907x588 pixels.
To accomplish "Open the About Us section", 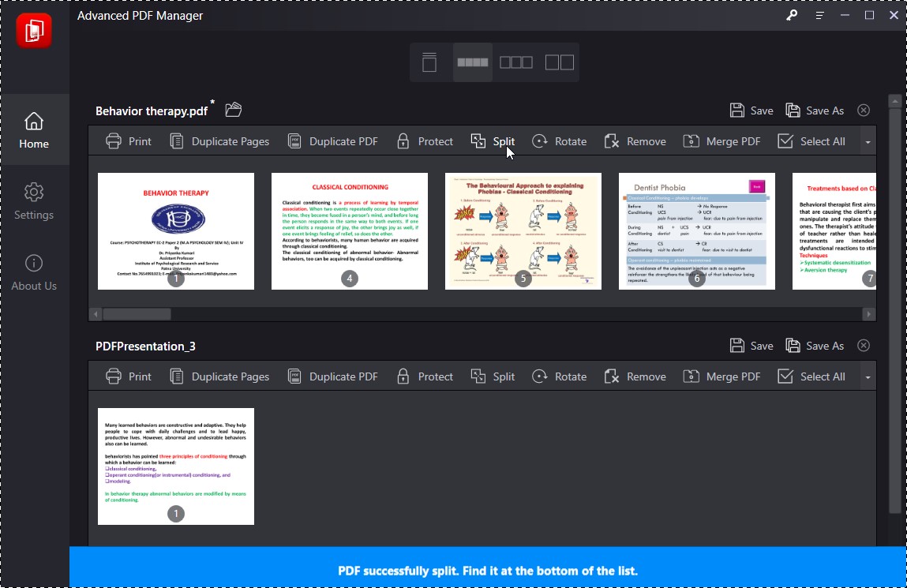I will tap(33, 273).
